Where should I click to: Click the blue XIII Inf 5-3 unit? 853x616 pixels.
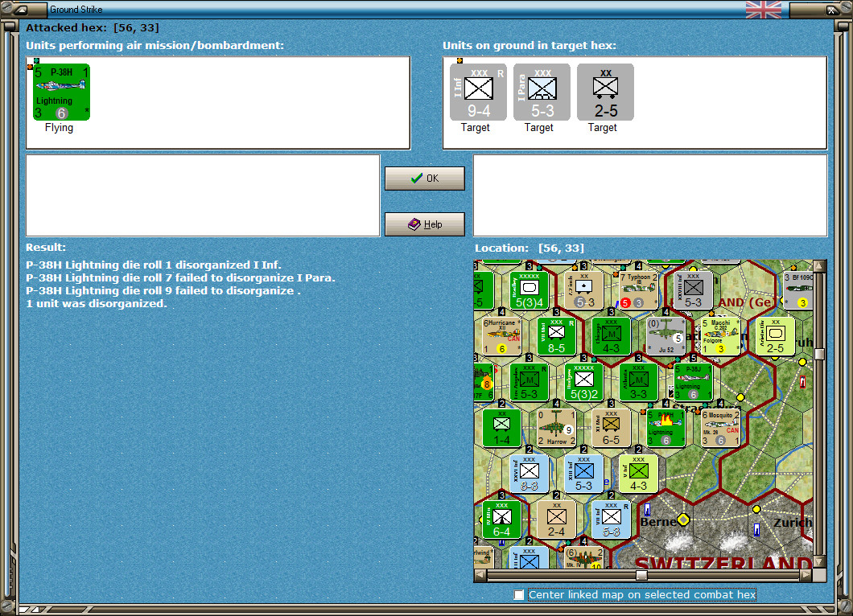[x=583, y=471]
